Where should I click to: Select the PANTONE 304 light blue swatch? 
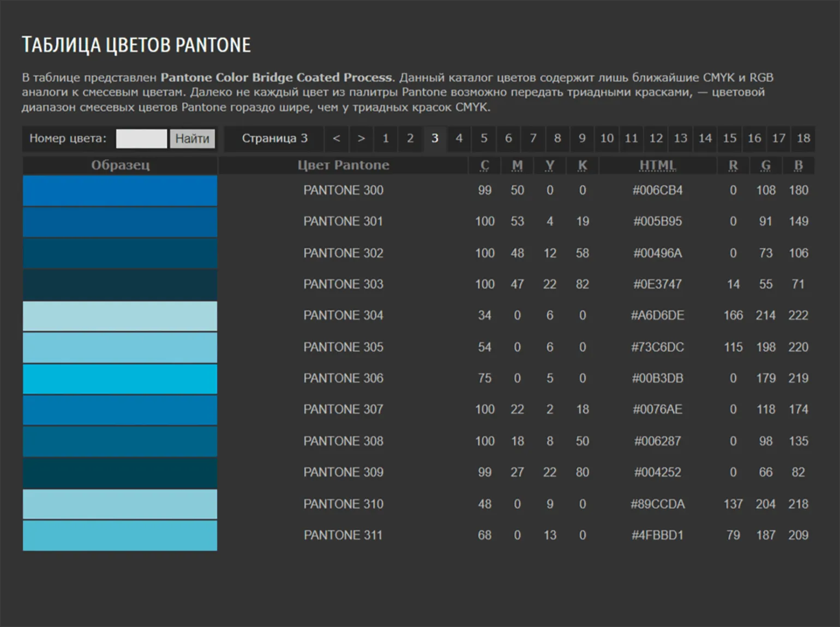pos(120,316)
